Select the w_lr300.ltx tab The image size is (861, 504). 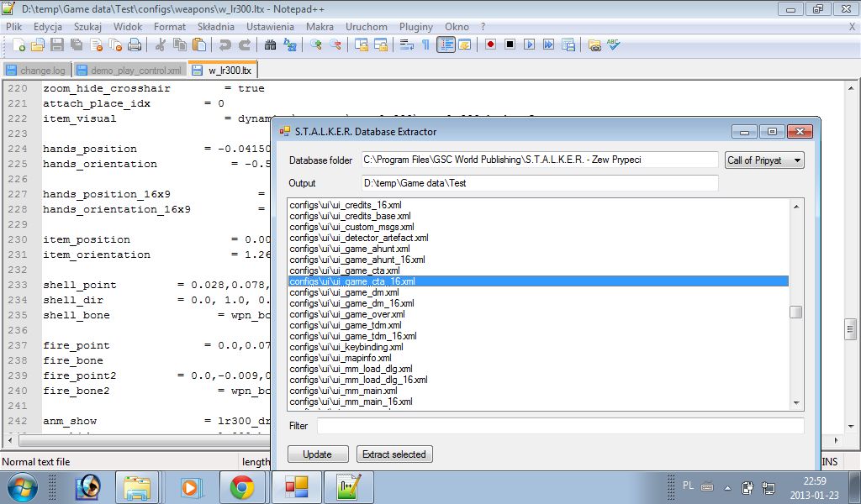tap(223, 70)
